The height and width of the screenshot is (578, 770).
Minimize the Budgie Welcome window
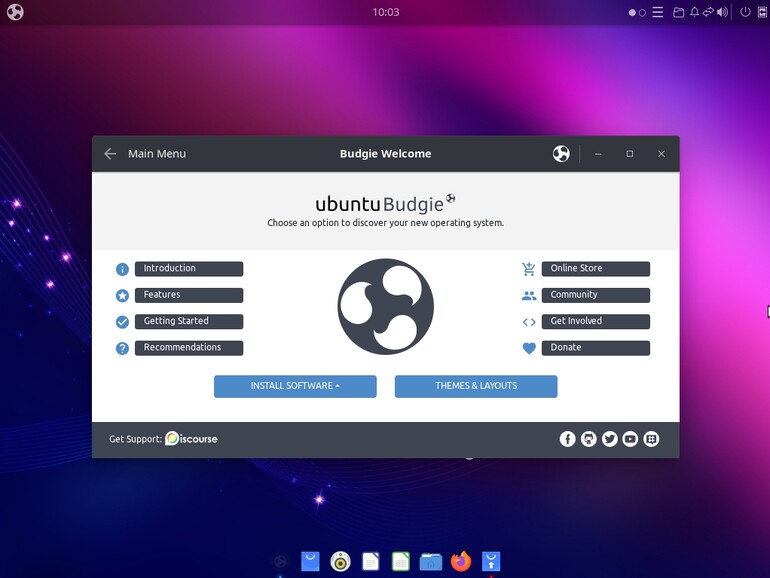(598, 154)
